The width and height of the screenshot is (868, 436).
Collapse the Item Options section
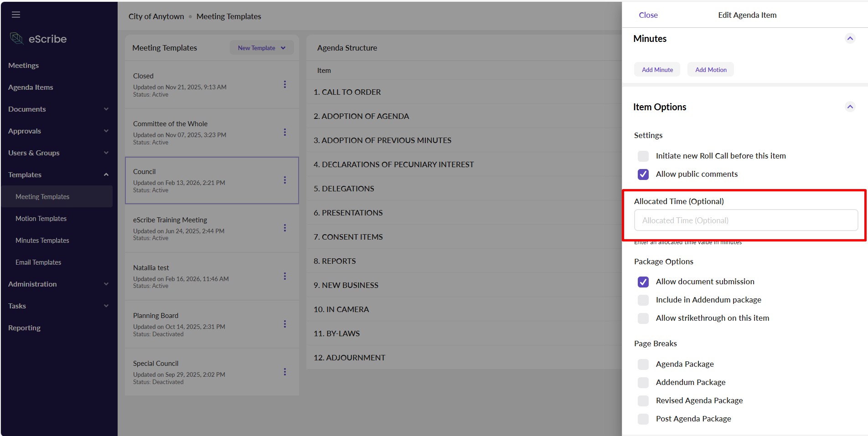[x=850, y=107]
